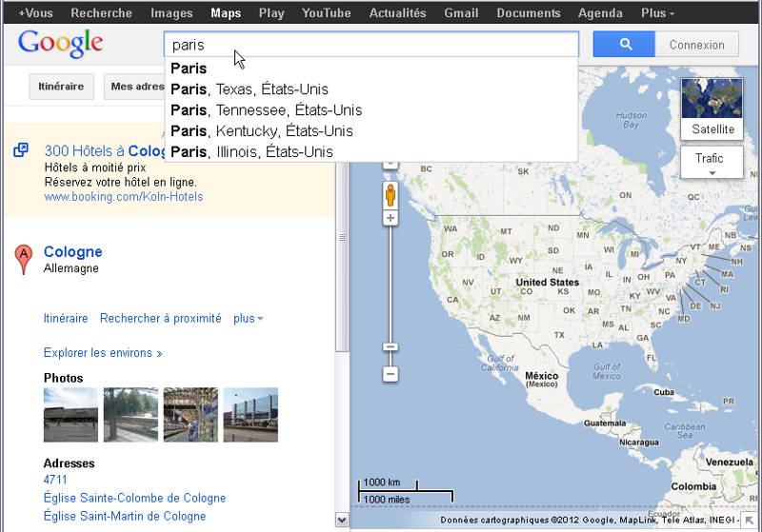Image resolution: width=762 pixels, height=532 pixels.
Task: Open Actualités in the top bar
Action: pos(397,13)
